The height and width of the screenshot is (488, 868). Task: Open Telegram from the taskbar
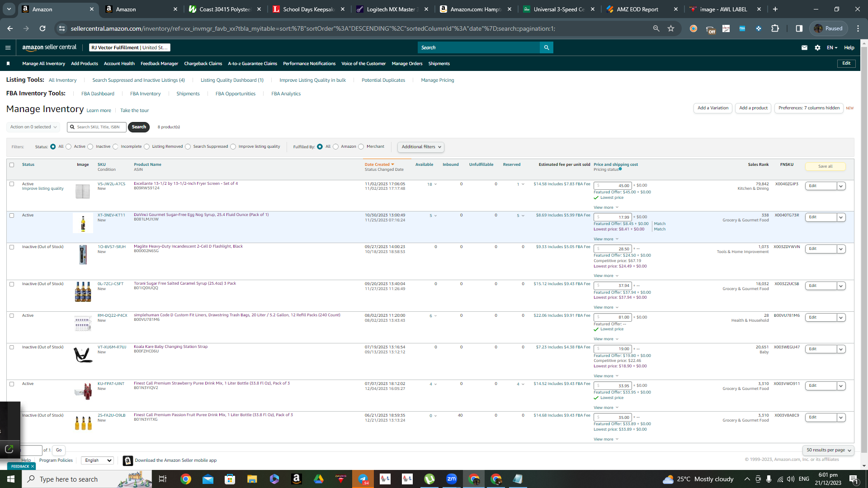[x=363, y=479]
